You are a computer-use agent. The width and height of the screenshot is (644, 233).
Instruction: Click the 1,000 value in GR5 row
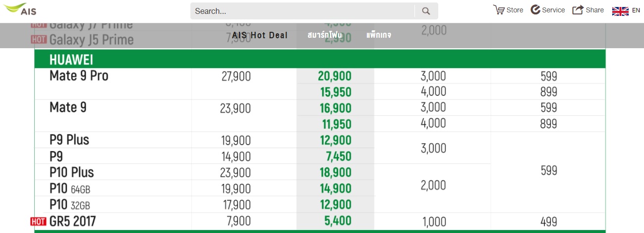tap(434, 222)
